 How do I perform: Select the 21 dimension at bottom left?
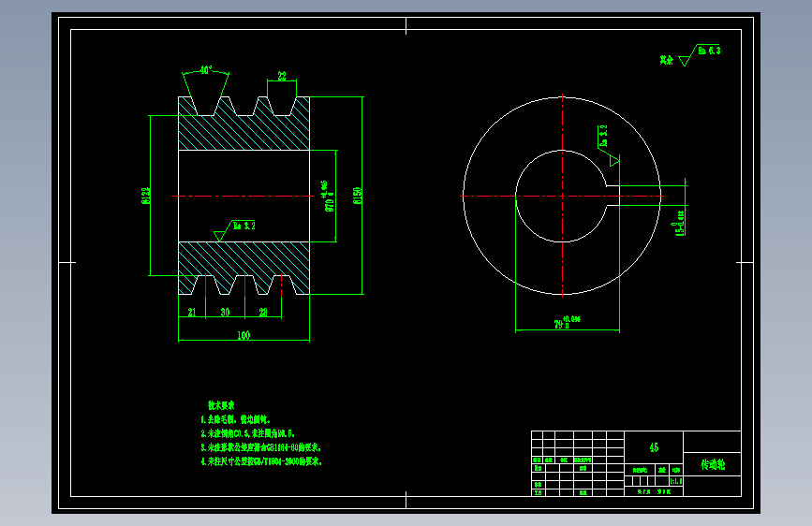(192, 313)
